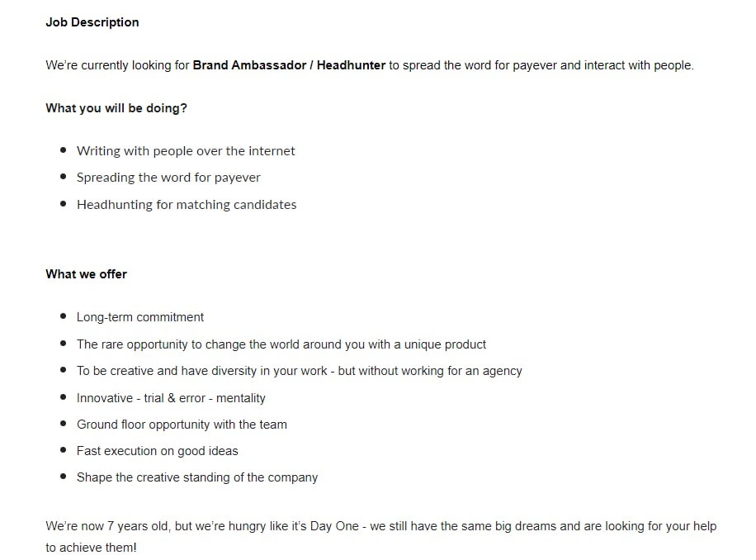Screen dimensions: 756x560
Task: Click the 'We're now 7 years old' paragraph
Action: tap(381, 536)
